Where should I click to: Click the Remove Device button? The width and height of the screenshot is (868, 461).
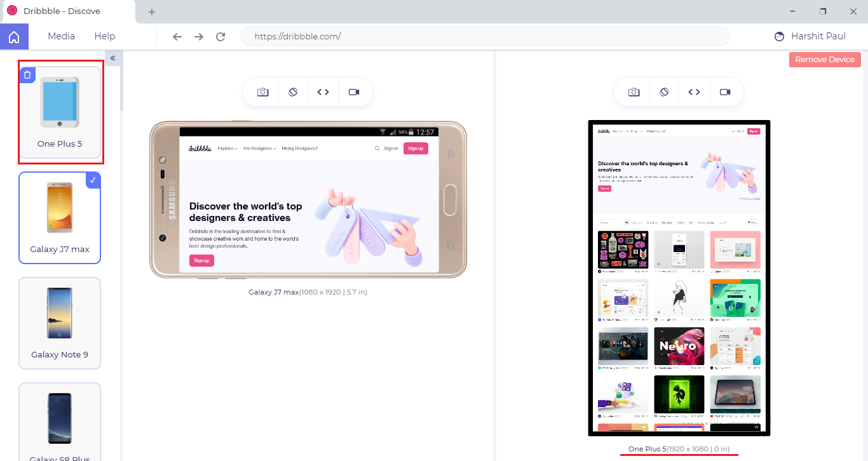[825, 59]
